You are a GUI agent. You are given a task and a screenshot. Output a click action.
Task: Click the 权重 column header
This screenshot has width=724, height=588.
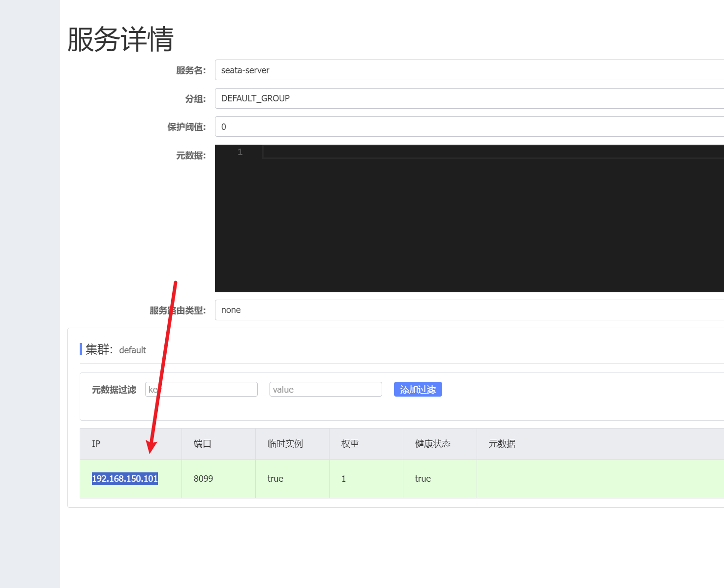[x=350, y=444]
